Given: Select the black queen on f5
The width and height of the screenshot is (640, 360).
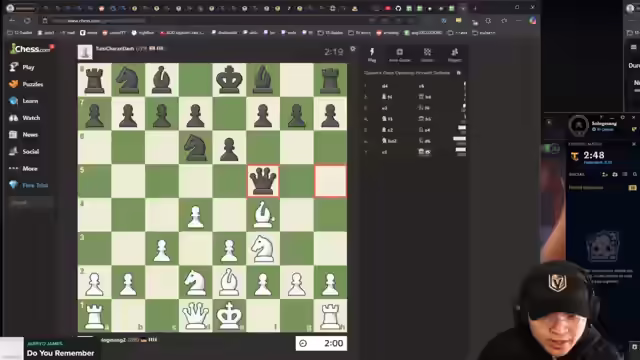Looking at the screenshot, I should [x=263, y=181].
